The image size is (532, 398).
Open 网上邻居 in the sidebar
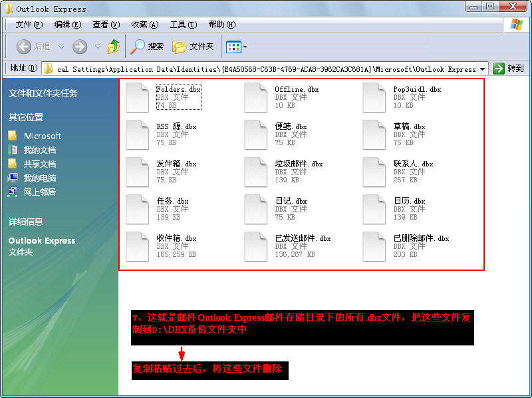[x=40, y=192]
